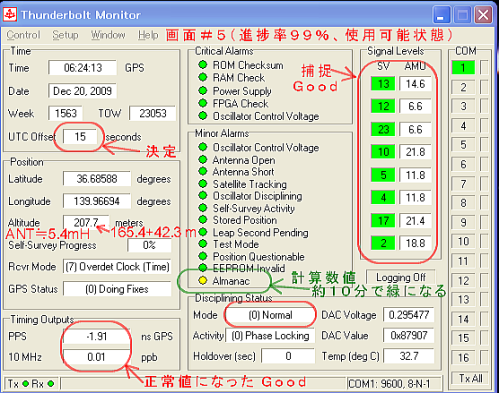This screenshot has height=393, width=499.
Task: Toggle the indicator box beside COM 12
Action: click(x=484, y=281)
